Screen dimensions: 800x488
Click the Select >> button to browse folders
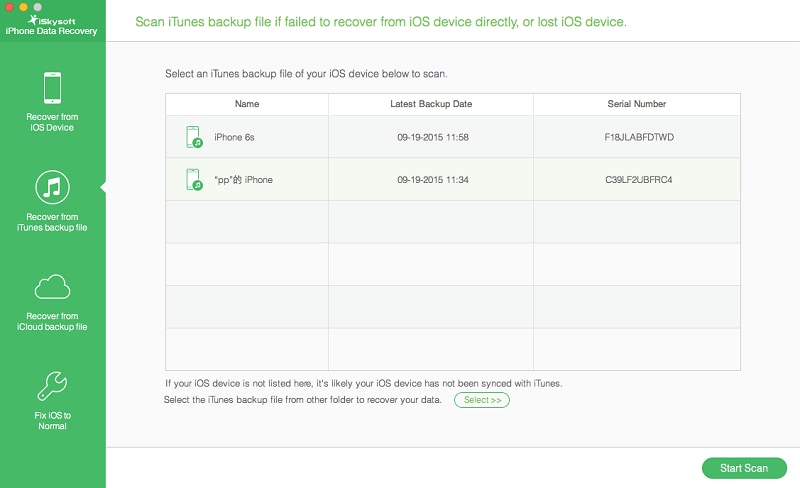[482, 400]
